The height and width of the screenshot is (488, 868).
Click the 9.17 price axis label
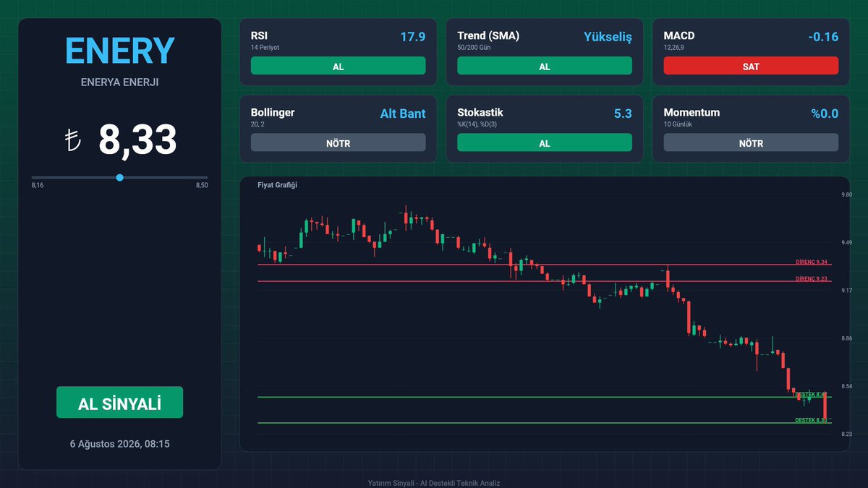coord(846,291)
